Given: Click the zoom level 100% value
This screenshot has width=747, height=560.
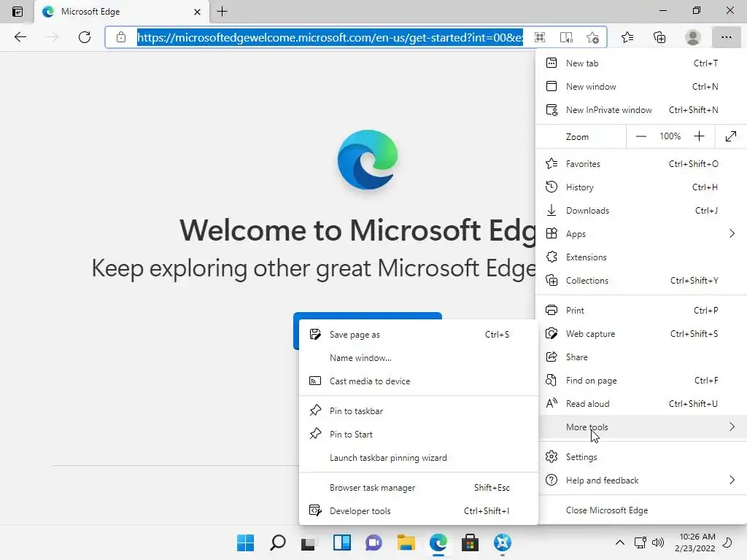Looking at the screenshot, I should point(670,136).
